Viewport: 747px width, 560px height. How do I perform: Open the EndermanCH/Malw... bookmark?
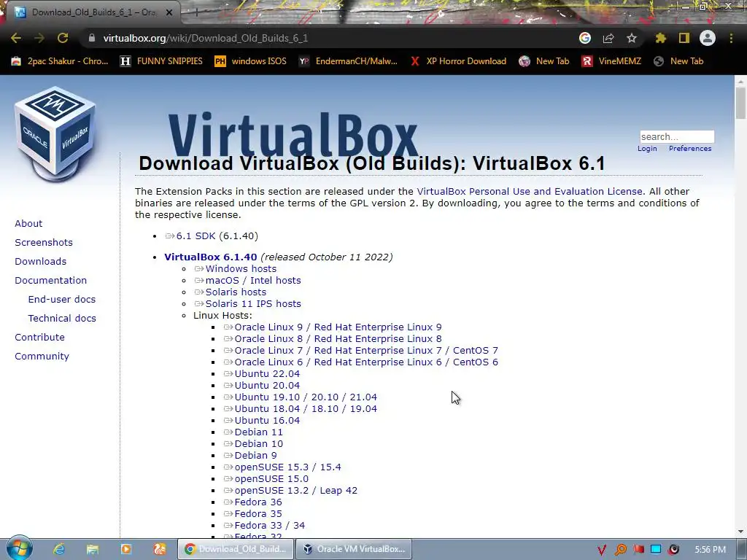point(348,61)
